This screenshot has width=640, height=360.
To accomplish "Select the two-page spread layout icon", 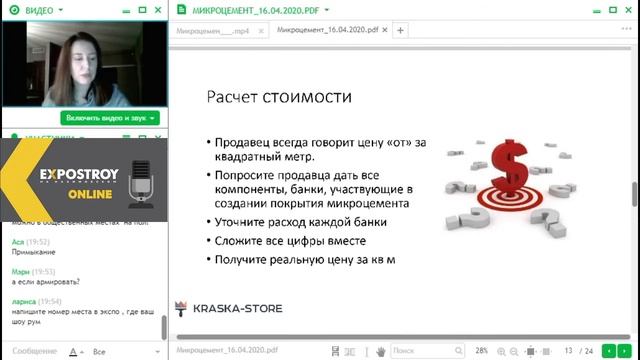I will click(x=350, y=351).
